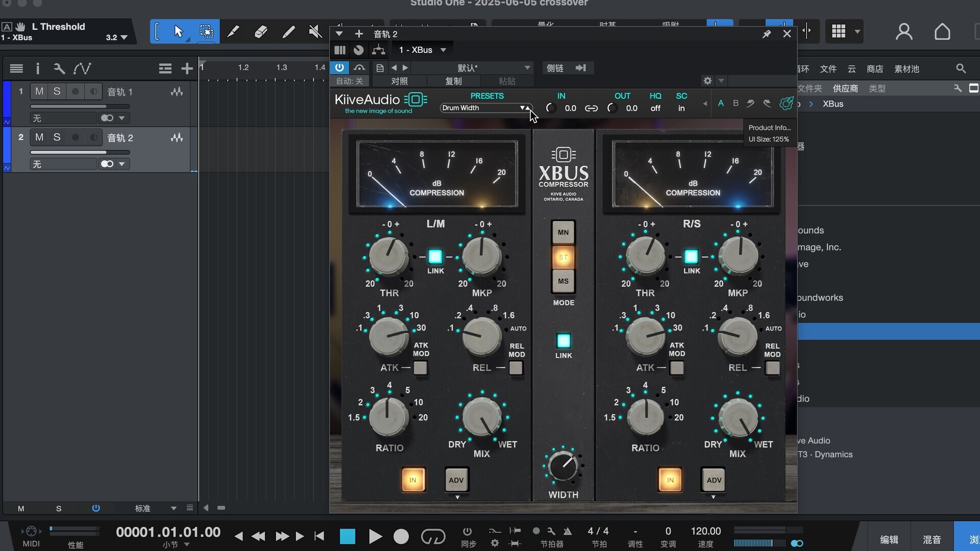Solo track 音轨 2
980x551 pixels.
pos(57,137)
